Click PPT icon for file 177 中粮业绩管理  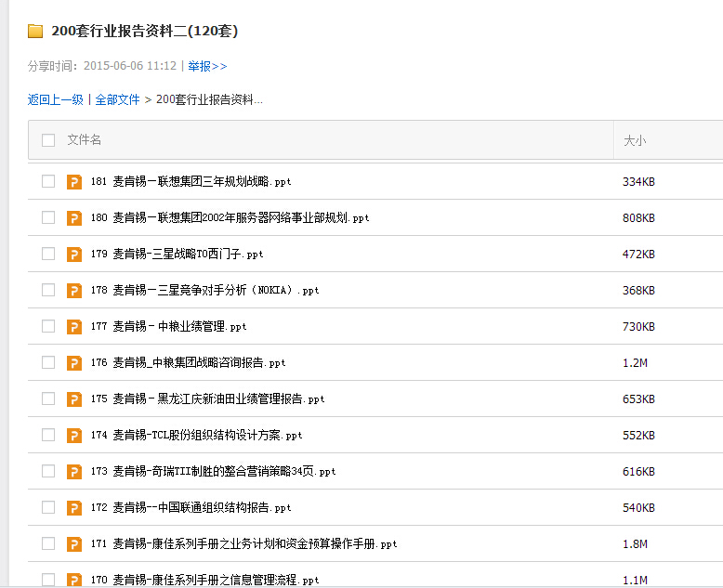coord(74,326)
